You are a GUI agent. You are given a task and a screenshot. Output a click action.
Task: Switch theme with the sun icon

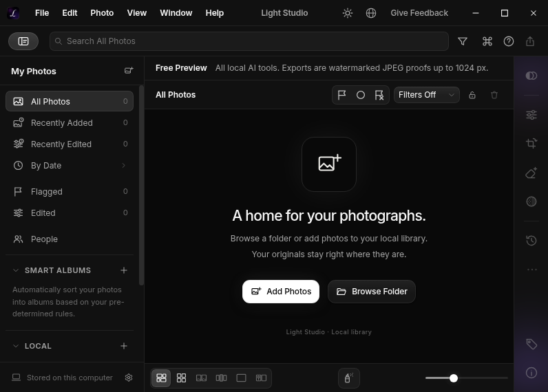click(348, 13)
